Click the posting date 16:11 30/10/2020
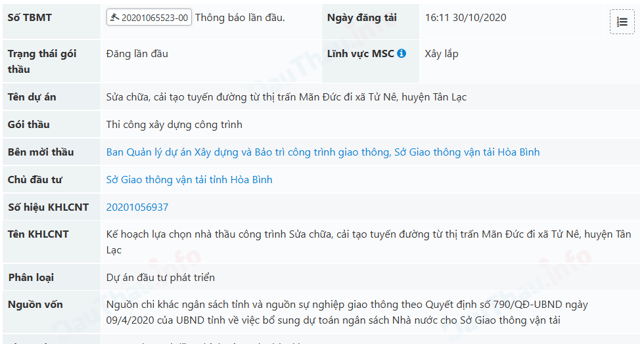The height and width of the screenshot is (344, 644). [465, 18]
